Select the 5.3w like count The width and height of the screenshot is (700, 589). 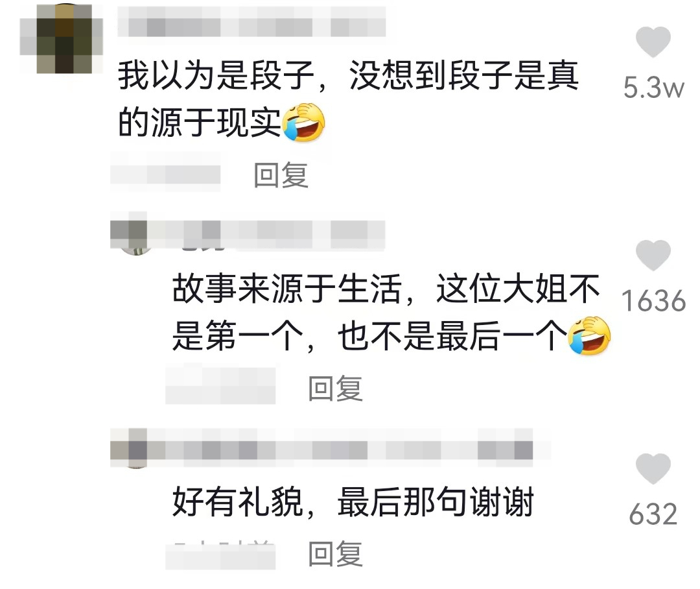tap(653, 88)
